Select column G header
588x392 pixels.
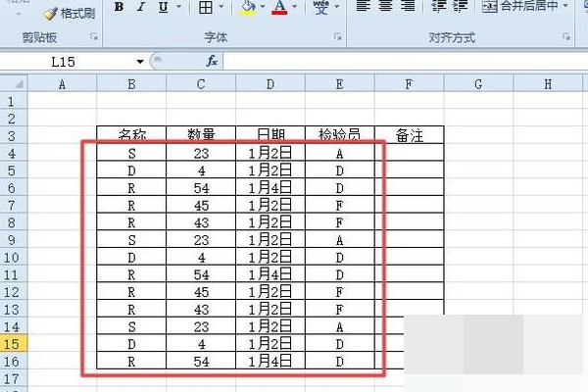click(x=478, y=84)
